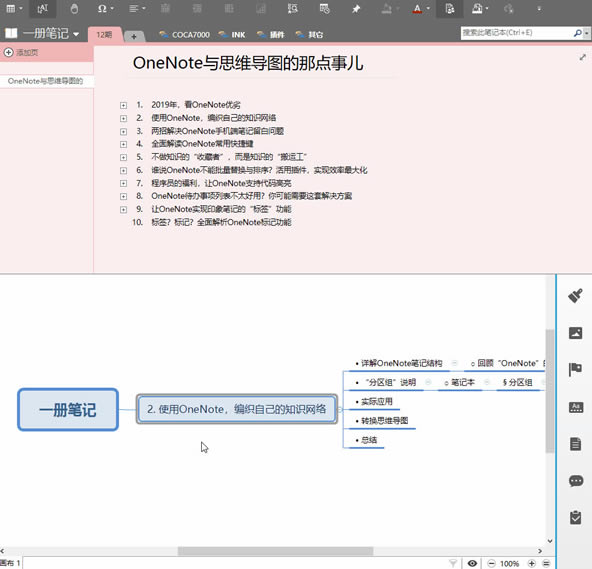Open the notes document panel in sidebar
This screenshot has width=592, height=569.
[575, 444]
